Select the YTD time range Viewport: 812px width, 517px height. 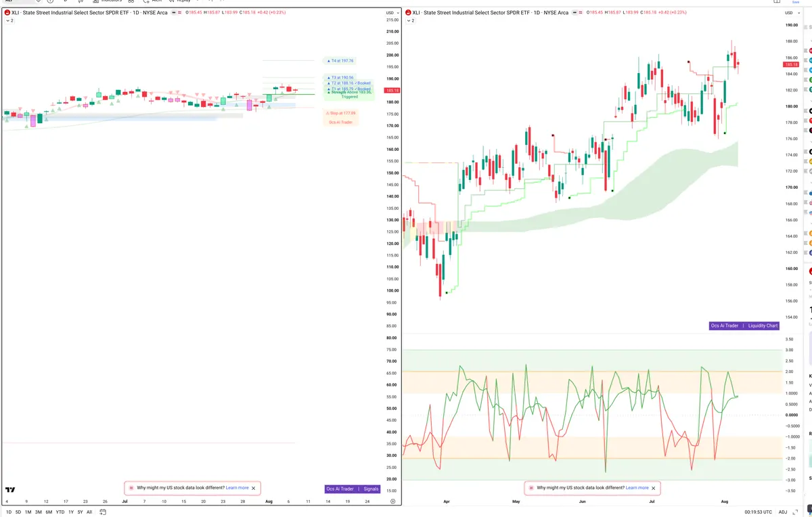(60, 512)
